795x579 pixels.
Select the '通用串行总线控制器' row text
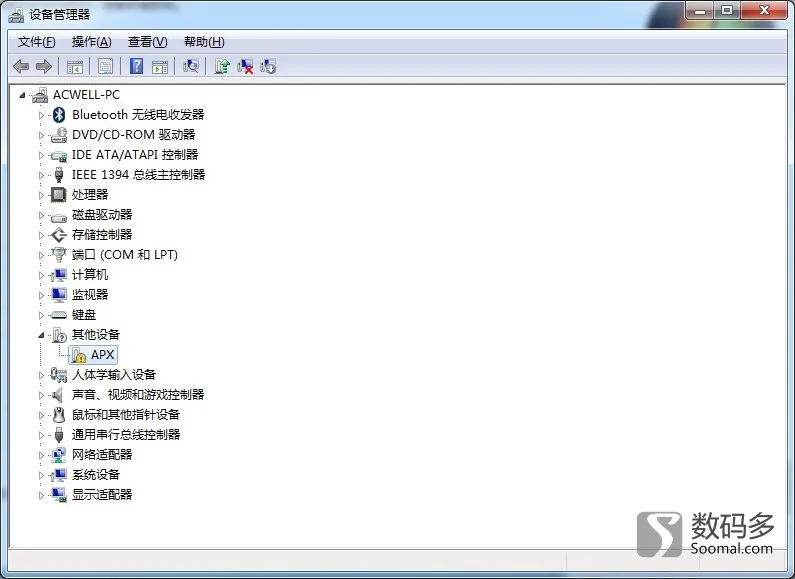pyautogui.click(x=126, y=435)
